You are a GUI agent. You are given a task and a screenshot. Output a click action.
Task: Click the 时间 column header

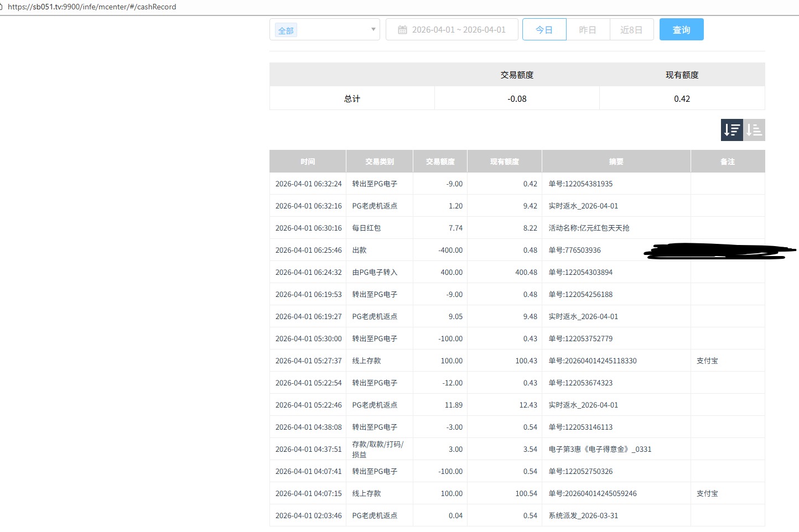[x=308, y=161]
